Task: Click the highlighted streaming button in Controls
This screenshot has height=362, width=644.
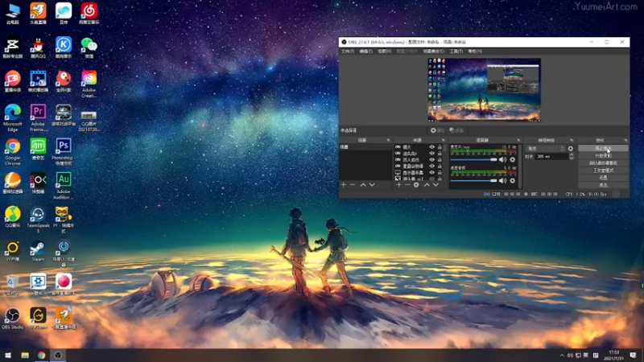Action: tap(603, 148)
